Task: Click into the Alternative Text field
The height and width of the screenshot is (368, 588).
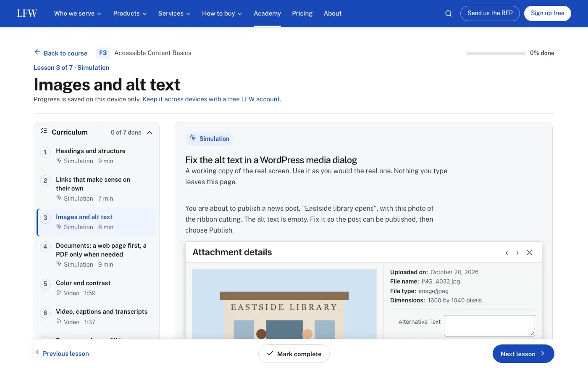Action: point(489,326)
